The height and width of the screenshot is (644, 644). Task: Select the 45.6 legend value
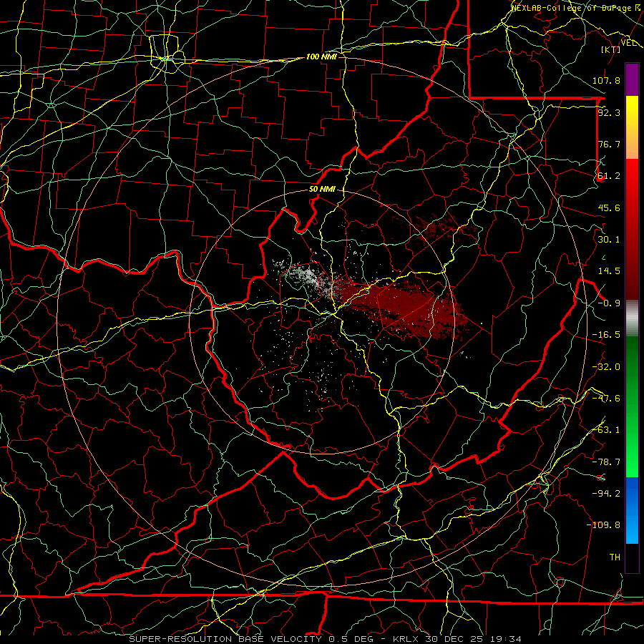[x=609, y=208]
